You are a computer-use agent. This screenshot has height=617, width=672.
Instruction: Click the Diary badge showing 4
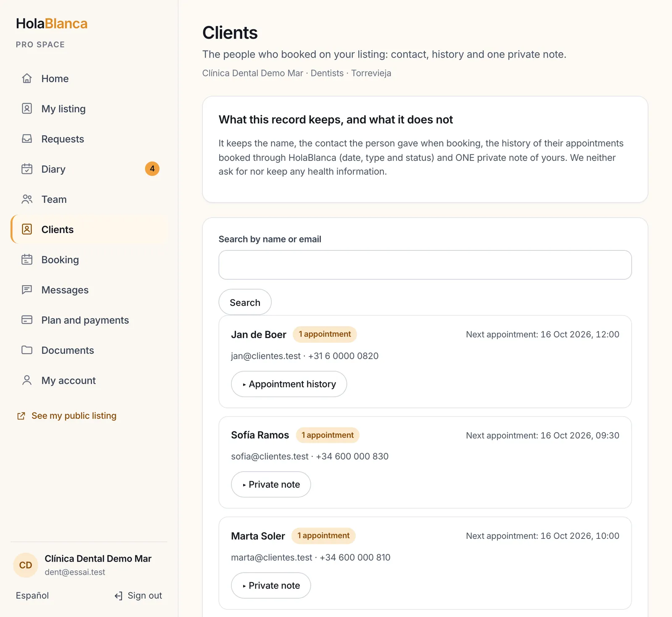152,169
